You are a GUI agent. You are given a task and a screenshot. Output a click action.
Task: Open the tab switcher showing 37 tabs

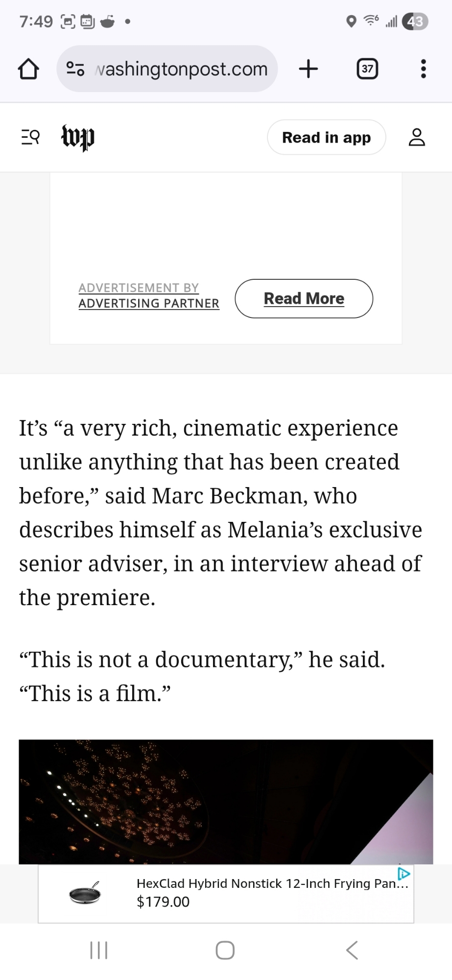(x=367, y=69)
